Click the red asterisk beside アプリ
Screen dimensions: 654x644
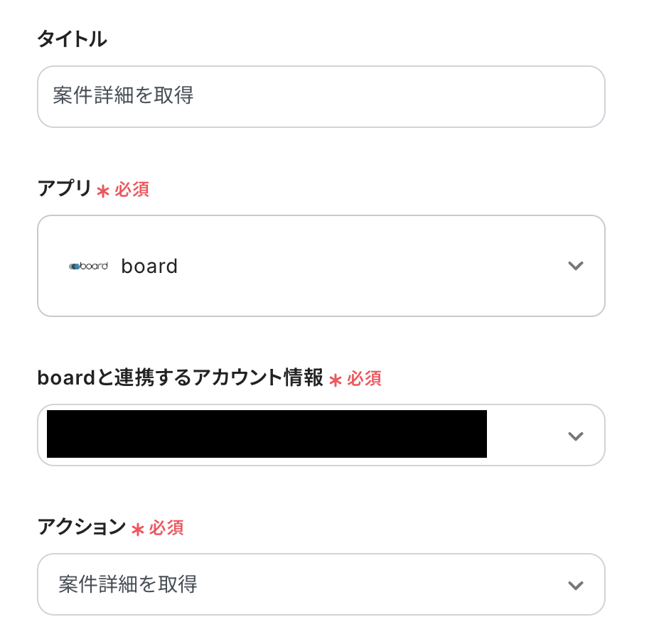(103, 190)
